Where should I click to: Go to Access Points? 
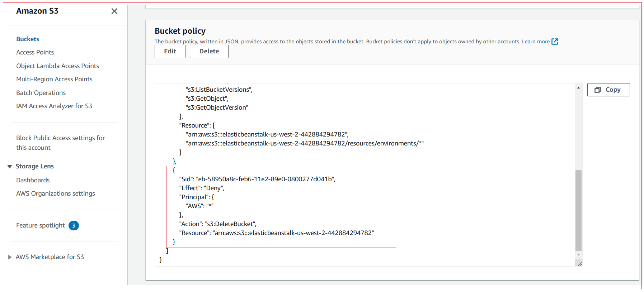point(35,52)
